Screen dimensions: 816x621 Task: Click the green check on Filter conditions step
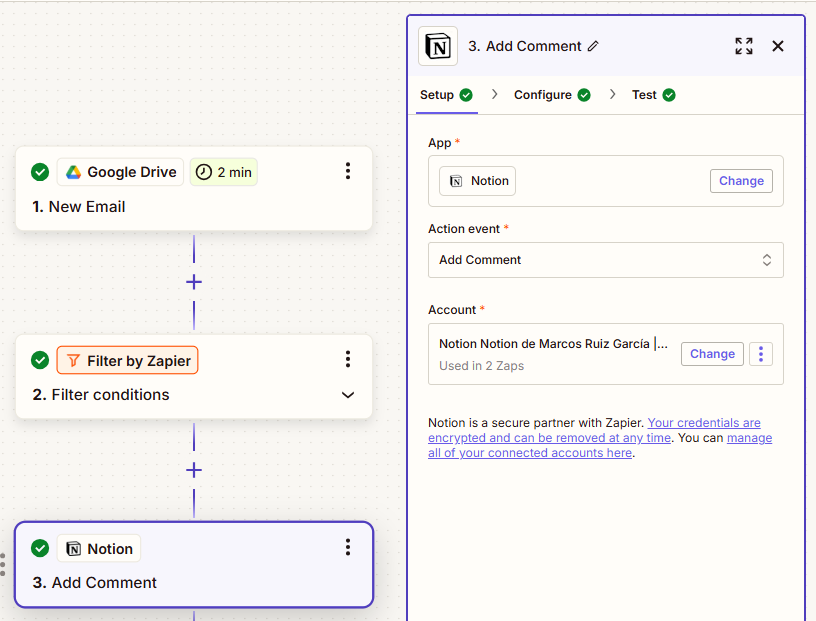[x=39, y=361]
